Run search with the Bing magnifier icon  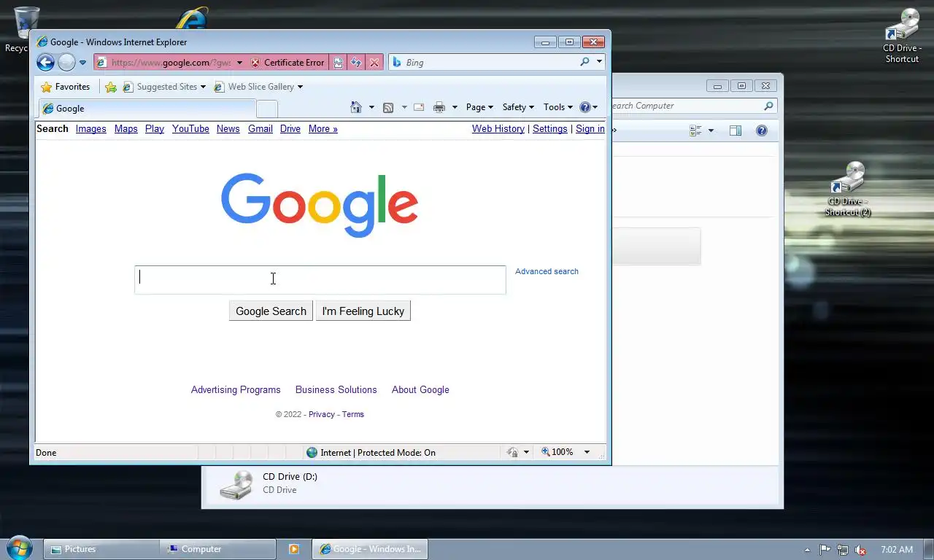584,62
